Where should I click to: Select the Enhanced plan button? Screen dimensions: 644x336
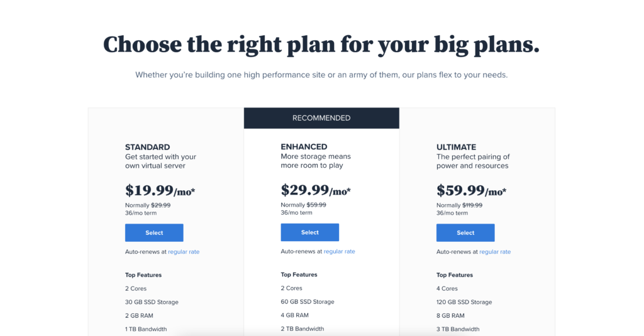(x=309, y=232)
